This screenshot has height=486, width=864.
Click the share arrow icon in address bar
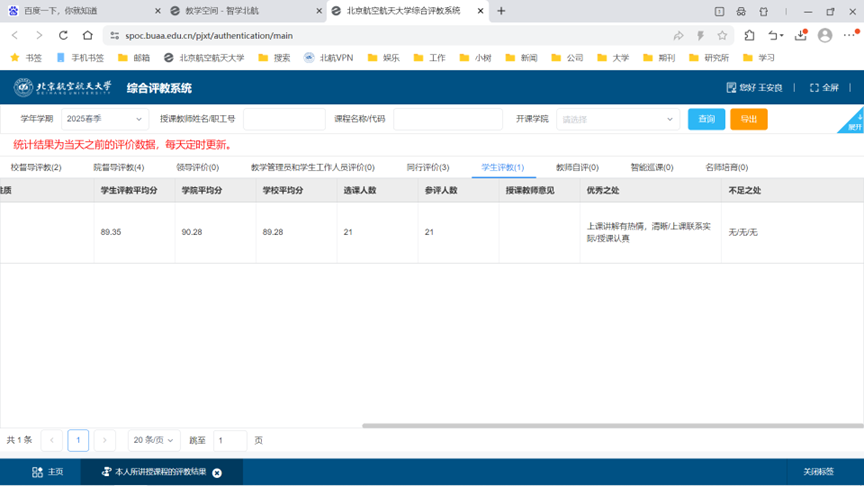click(678, 36)
